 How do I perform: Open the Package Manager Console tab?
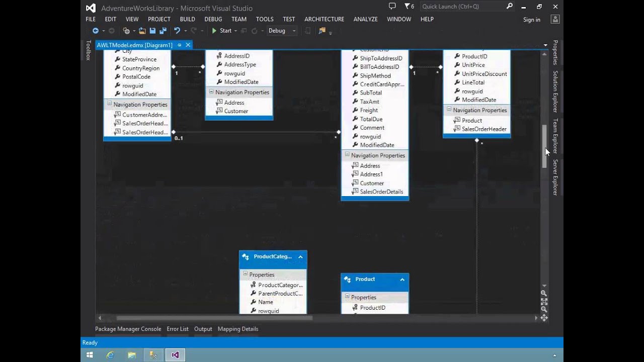tap(128, 329)
